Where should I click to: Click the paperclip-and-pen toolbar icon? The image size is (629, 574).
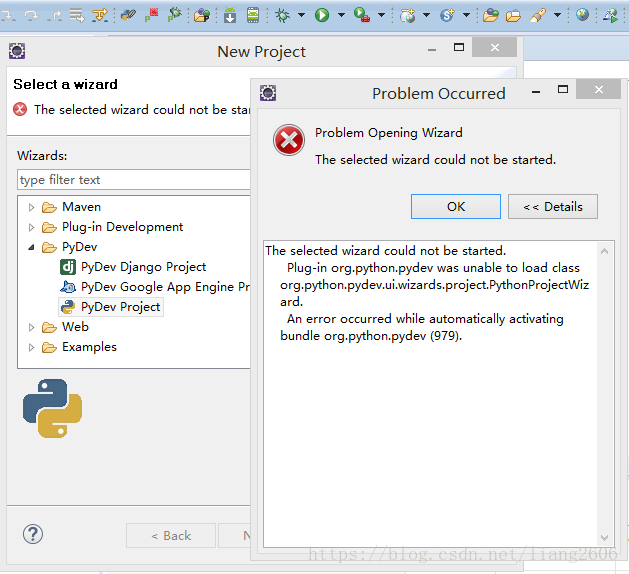pos(128,15)
